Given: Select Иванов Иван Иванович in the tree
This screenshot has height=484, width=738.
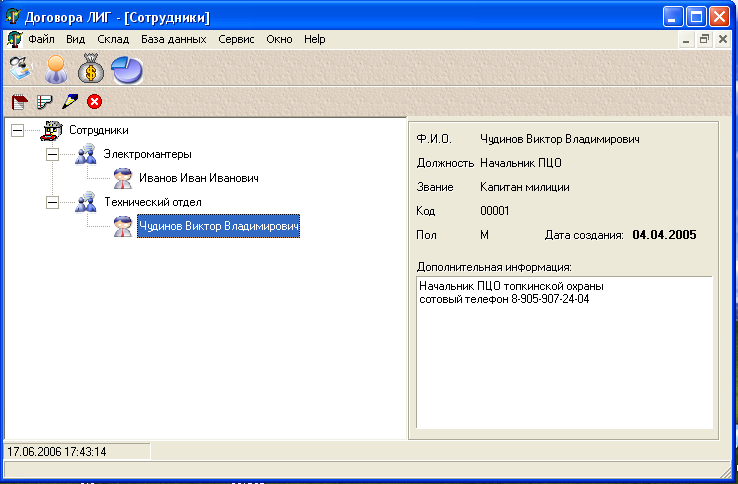Looking at the screenshot, I should tap(199, 178).
